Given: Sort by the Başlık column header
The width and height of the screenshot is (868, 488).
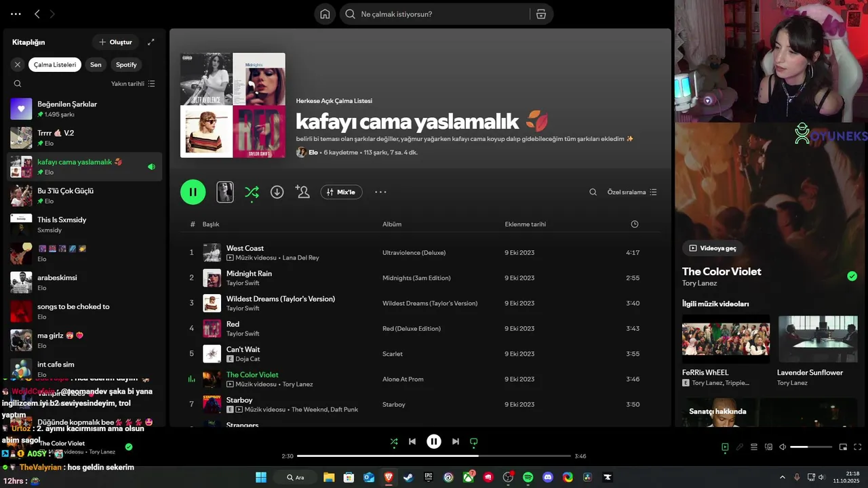Looking at the screenshot, I should (x=211, y=224).
